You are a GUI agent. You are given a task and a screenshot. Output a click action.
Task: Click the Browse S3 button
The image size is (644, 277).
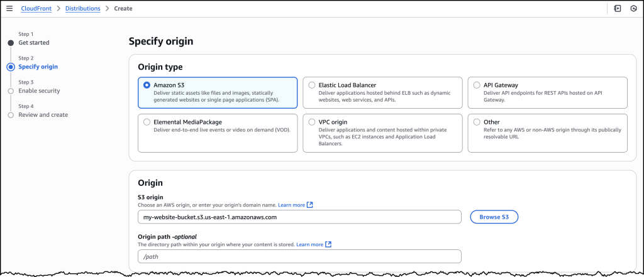click(494, 217)
